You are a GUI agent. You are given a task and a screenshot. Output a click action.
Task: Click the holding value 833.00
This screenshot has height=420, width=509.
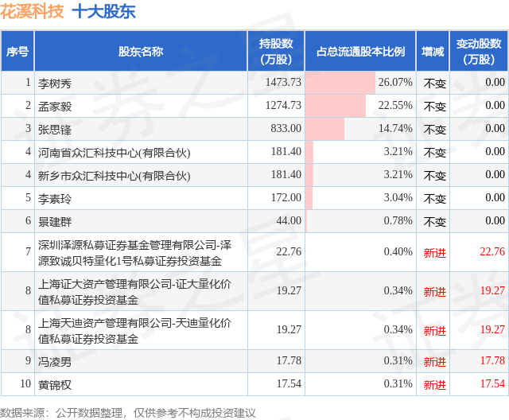tap(286, 128)
